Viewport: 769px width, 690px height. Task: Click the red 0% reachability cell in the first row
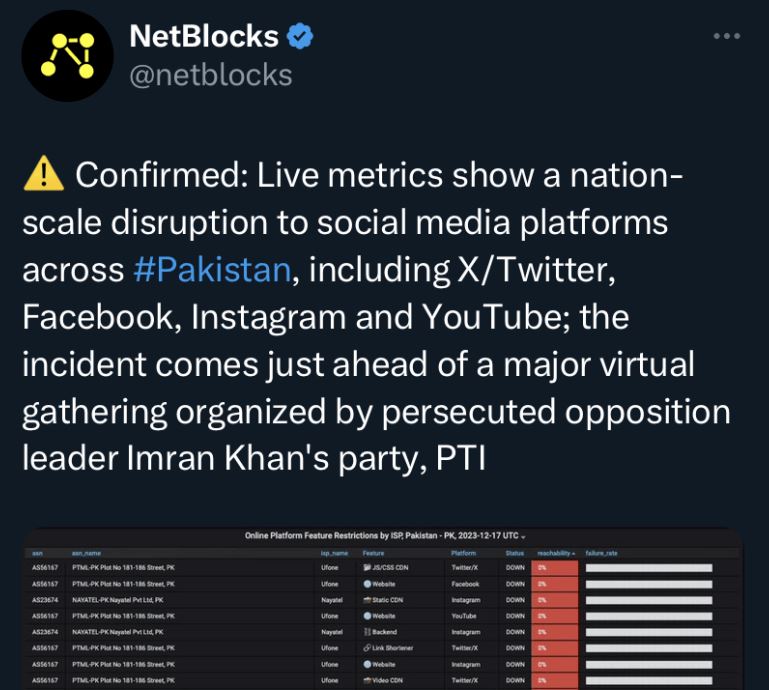point(555,567)
